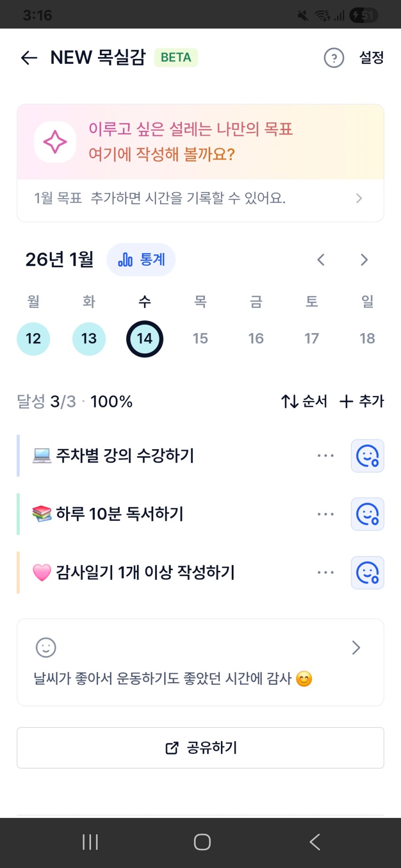
Task: Tap the 순서 sort order icon
Action: (290, 401)
